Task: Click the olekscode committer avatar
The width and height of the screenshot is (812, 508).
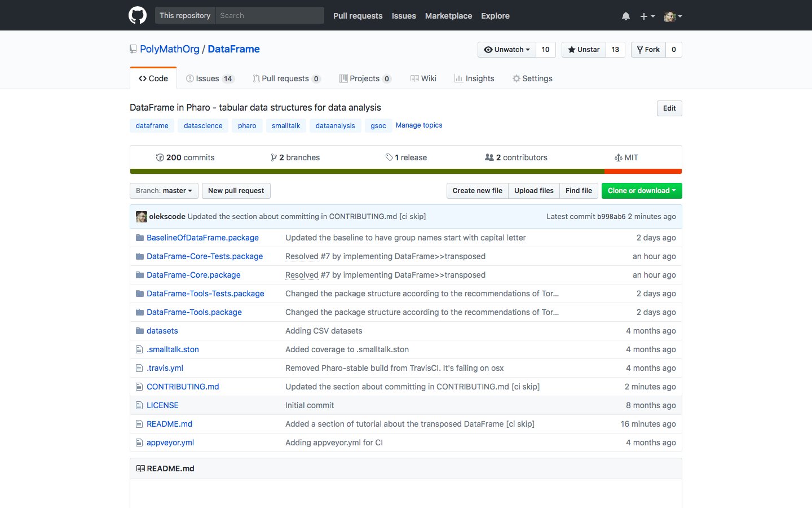Action: coord(142,216)
